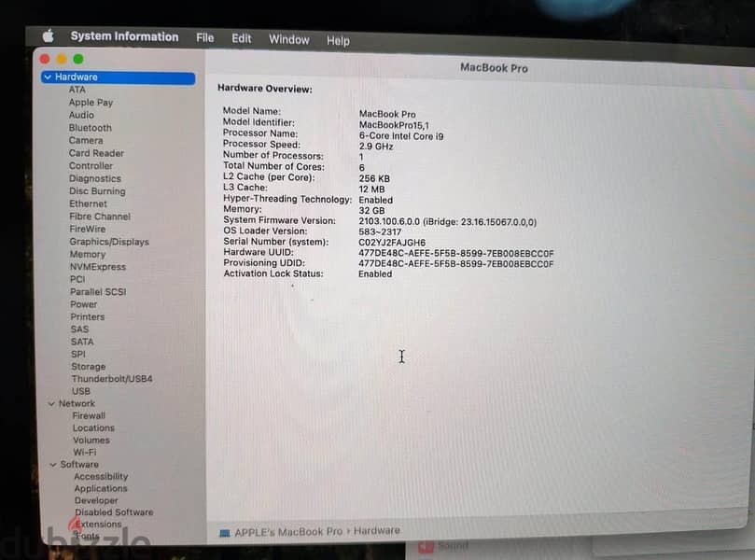The width and height of the screenshot is (755, 560).
Task: Click Hardware in the path bar
Action: tap(376, 531)
